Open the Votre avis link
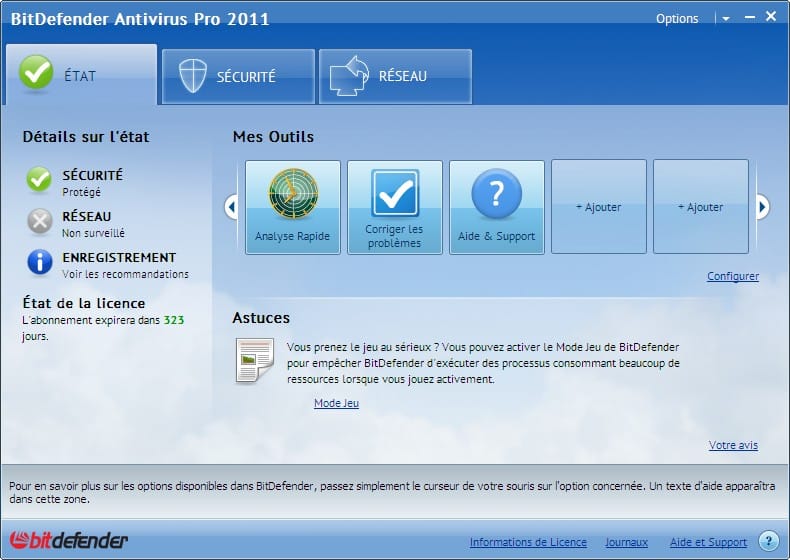 pos(733,445)
